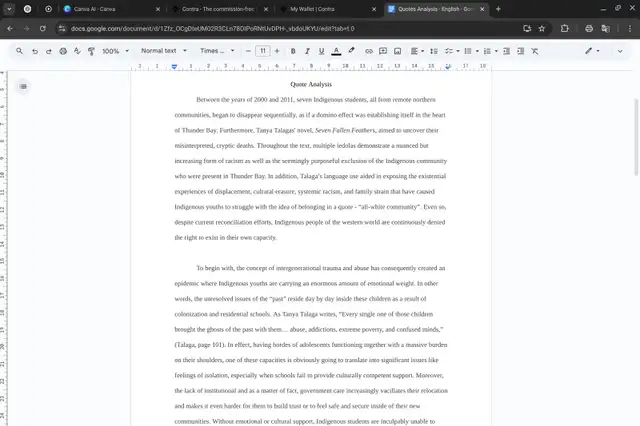Viewport: 640px width, 426px height.
Task: Toggle bold formatting
Action: click(x=293, y=51)
